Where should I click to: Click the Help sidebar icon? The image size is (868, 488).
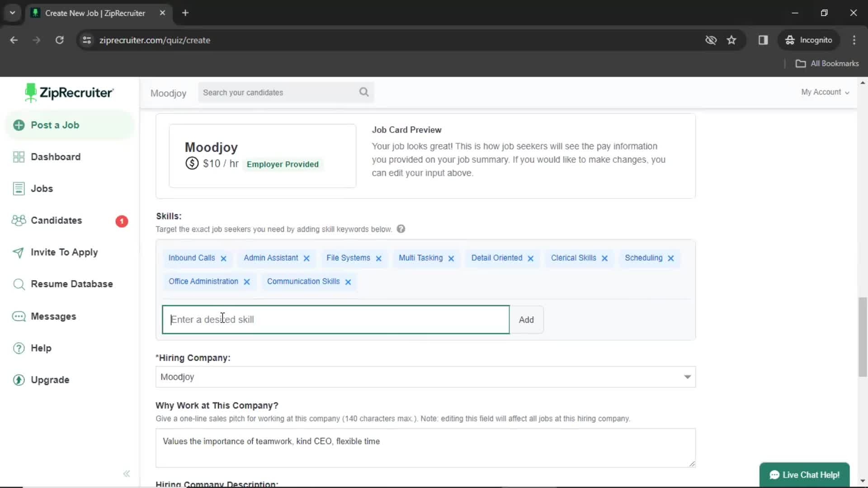(x=19, y=347)
